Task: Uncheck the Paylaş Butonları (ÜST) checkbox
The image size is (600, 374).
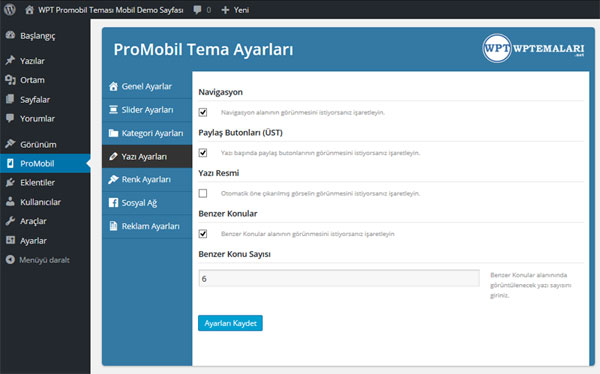Action: click(203, 153)
